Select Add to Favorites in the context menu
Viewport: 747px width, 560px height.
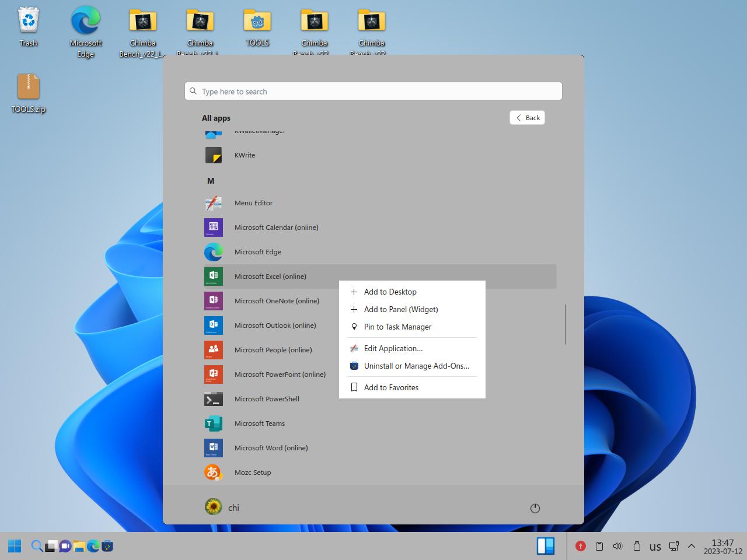coord(391,387)
